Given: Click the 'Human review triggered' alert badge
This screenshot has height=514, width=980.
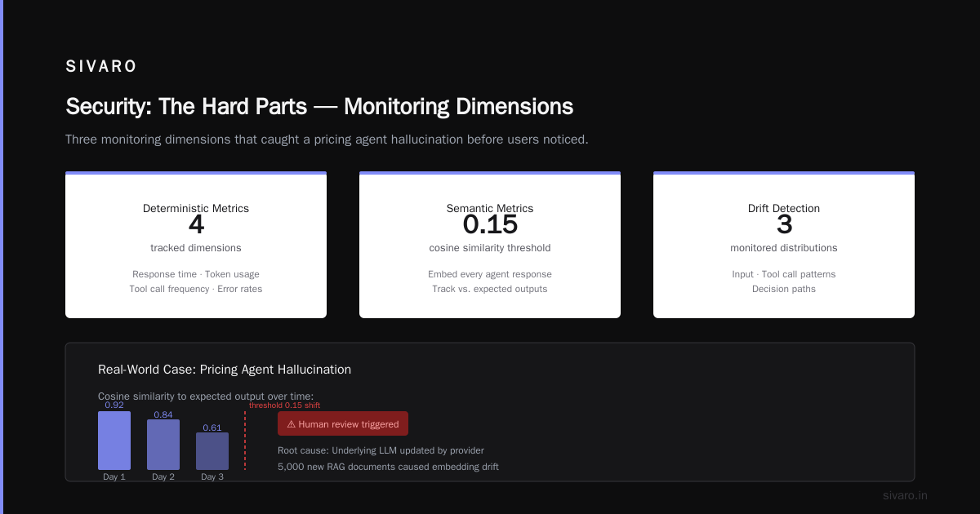Looking at the screenshot, I should (x=343, y=424).
